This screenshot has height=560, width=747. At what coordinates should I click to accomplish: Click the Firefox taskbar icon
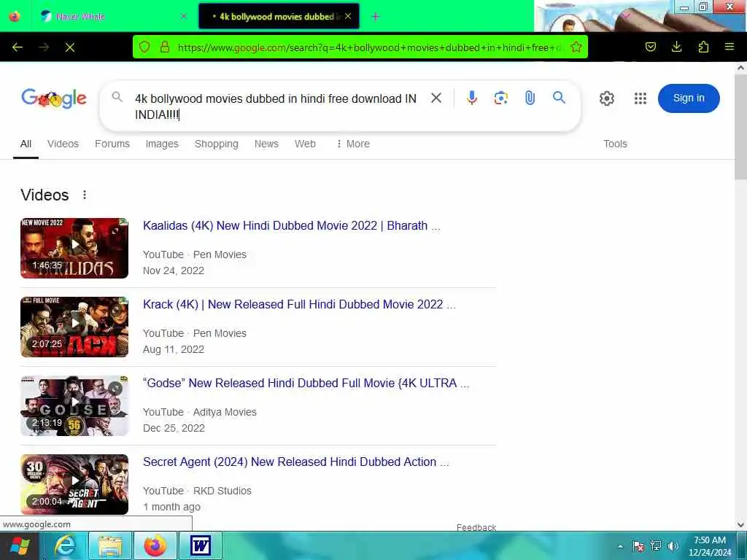click(x=155, y=546)
